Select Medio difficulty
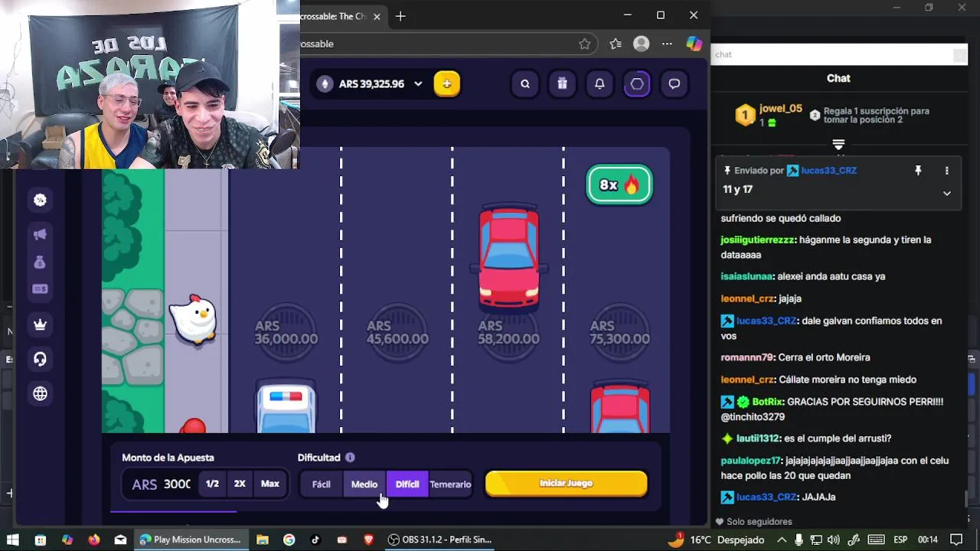980x551 pixels. pos(364,484)
